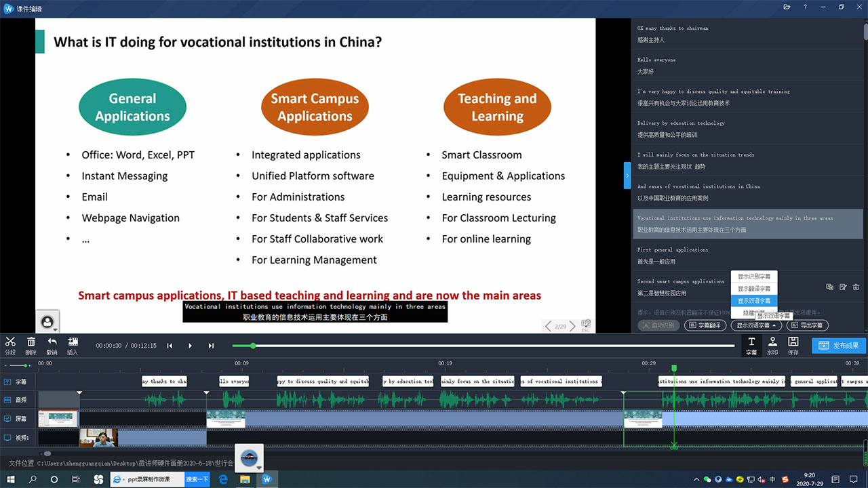Toggle the 字幕 subtitle track icon
The image size is (868, 488).
(7, 382)
